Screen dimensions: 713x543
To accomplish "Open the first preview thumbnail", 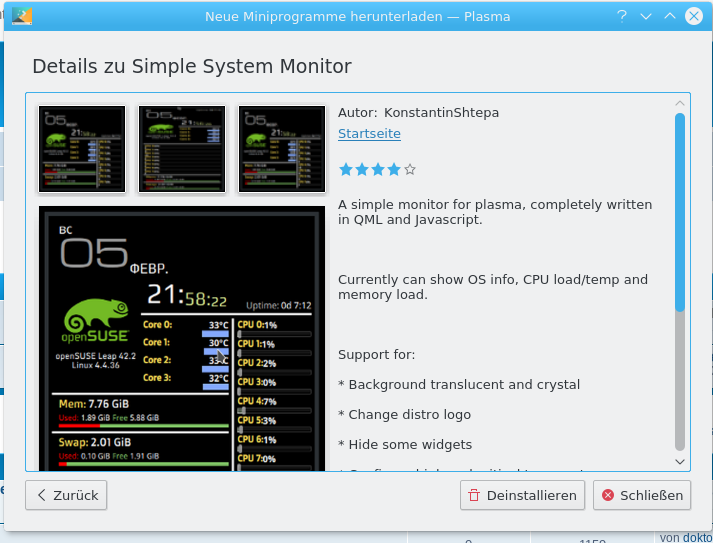I will (82, 149).
